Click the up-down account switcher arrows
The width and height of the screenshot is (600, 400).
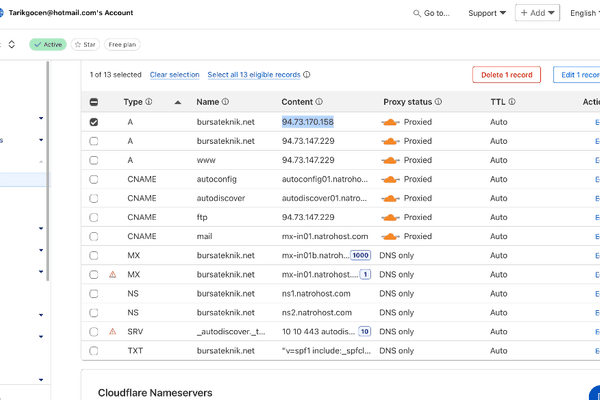pos(11,44)
